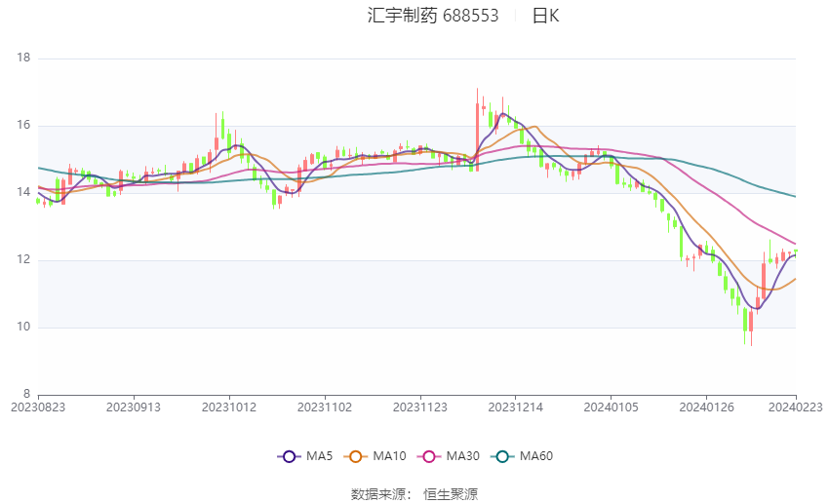This screenshot has width=829, height=504.
Task: Click the 8 price axis label
Action: (x=27, y=394)
